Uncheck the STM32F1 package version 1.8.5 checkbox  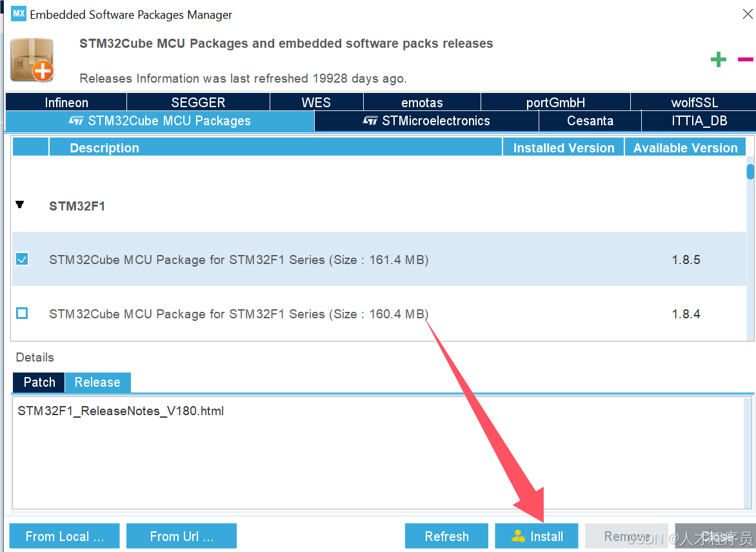click(x=22, y=259)
